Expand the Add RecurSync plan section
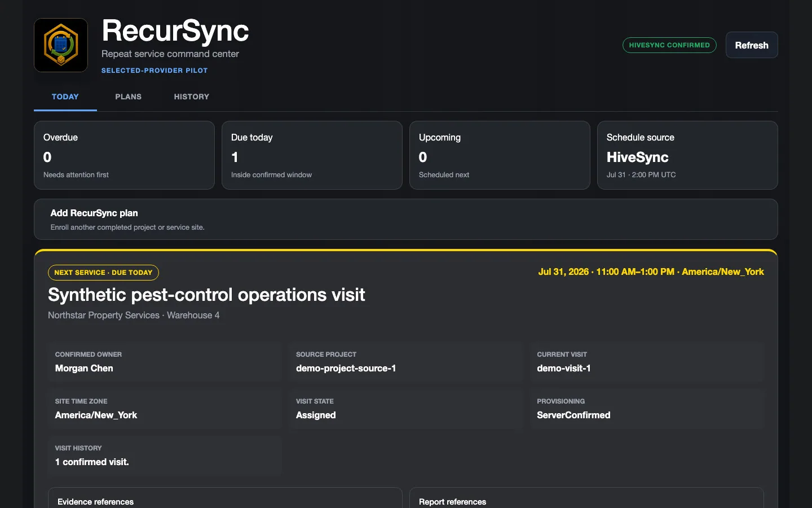Screen dimensions: 812x508 pos(406,219)
